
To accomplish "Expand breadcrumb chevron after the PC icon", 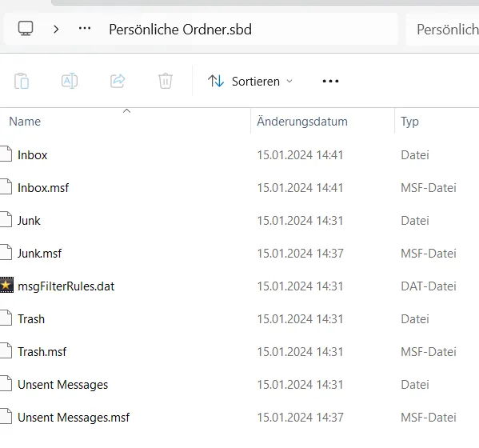I will coord(56,30).
